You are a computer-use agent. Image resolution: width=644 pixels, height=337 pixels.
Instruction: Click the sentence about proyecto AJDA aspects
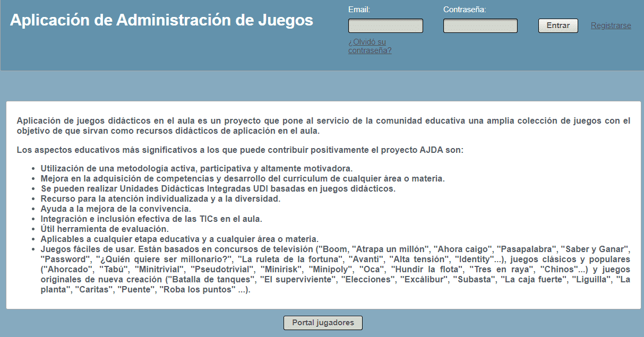(x=240, y=150)
